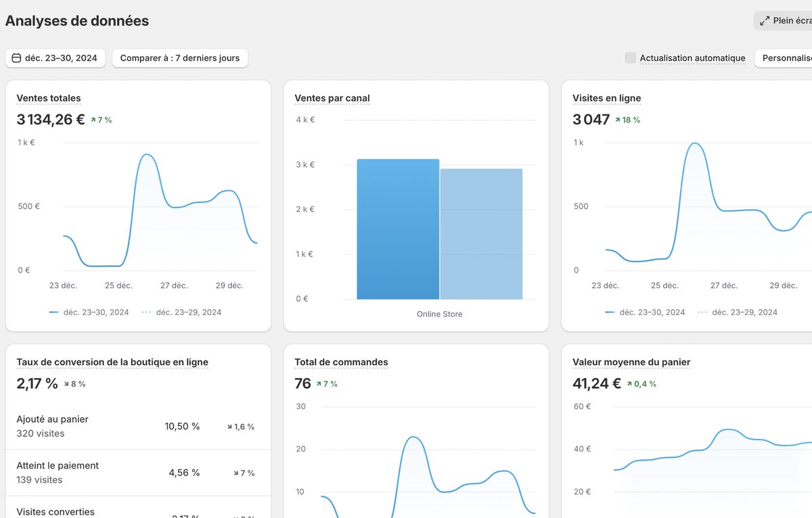Click déc. 23–29, 2024 legend in Ventes totales
The image size is (812, 518).
click(181, 312)
